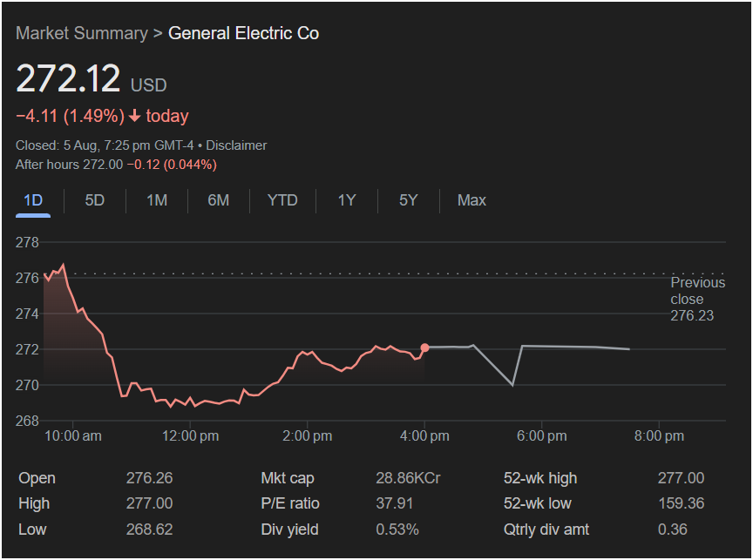Viewport: 753px width, 560px height.
Task: Click the Previous close 276.23 label
Action: (698, 299)
